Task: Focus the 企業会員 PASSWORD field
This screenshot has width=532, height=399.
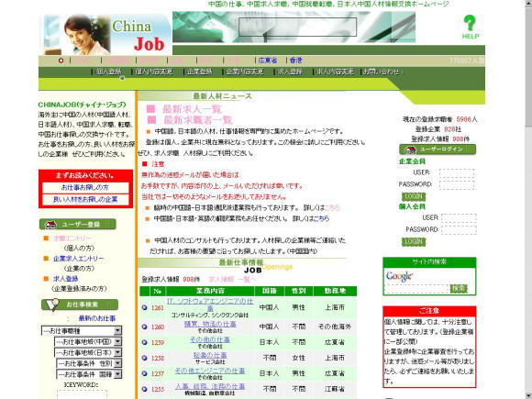Action: pyautogui.click(x=457, y=184)
